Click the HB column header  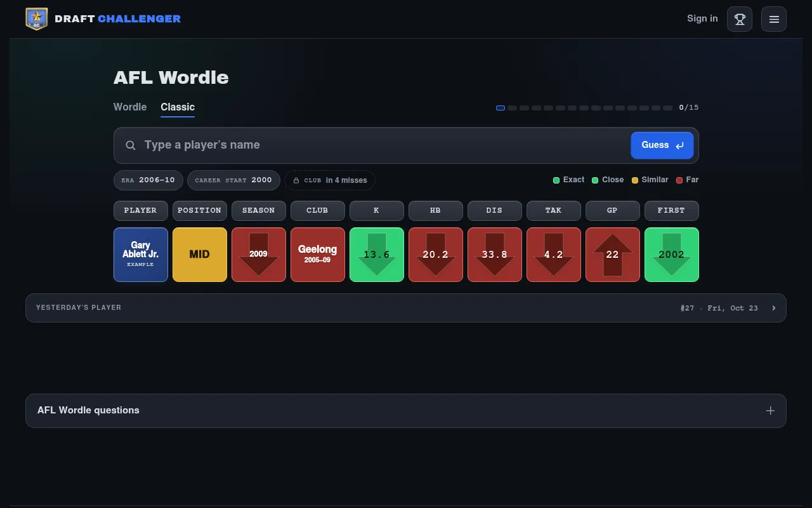tap(436, 211)
